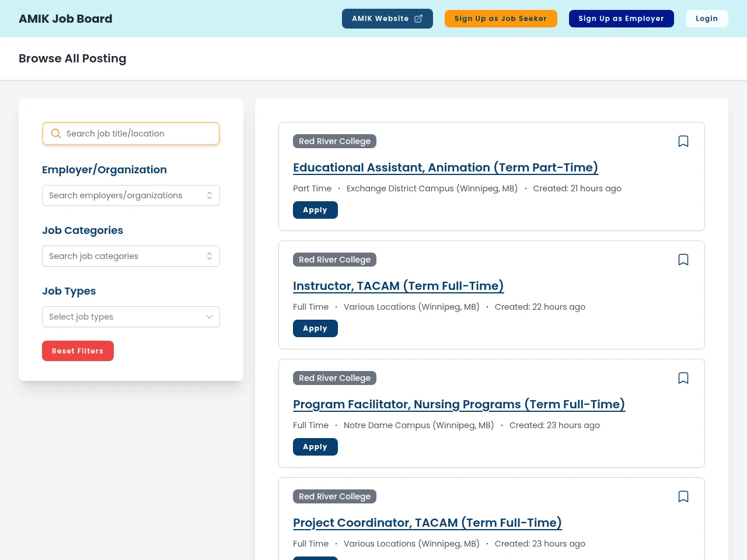This screenshot has height=560, width=747.
Task: Open the AMIK Website button
Action: click(388, 19)
